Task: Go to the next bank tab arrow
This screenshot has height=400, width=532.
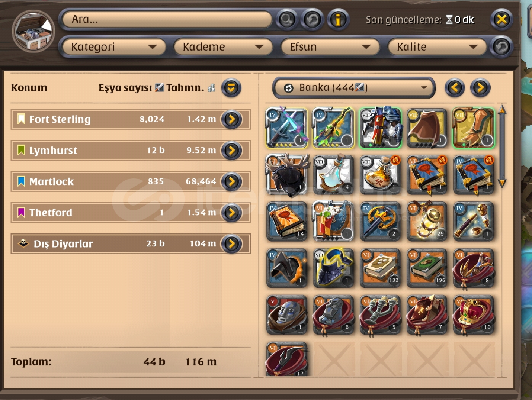Action: pyautogui.click(x=480, y=88)
